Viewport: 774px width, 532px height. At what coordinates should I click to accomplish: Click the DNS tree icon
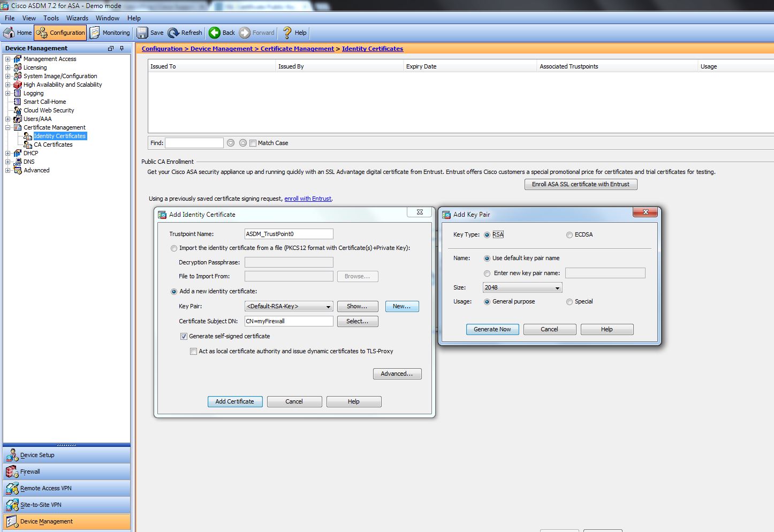point(18,162)
